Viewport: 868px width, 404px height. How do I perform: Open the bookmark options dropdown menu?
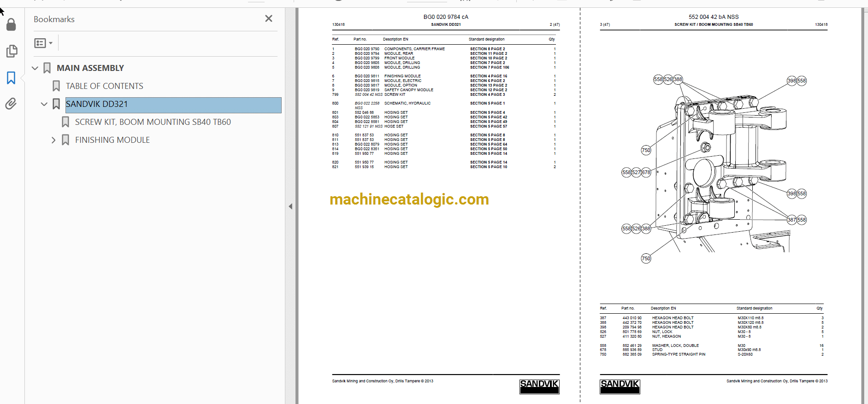tap(43, 43)
